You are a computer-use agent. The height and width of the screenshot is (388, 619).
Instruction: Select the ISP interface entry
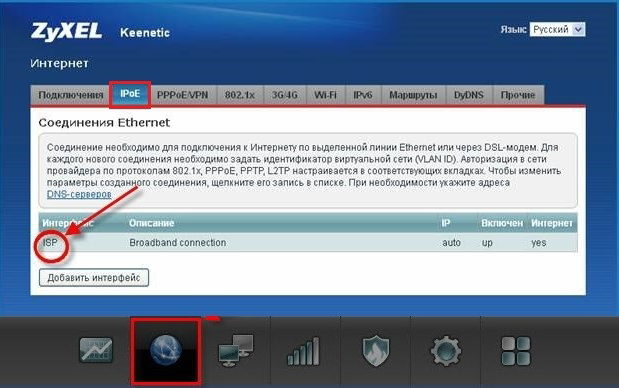pos(50,242)
